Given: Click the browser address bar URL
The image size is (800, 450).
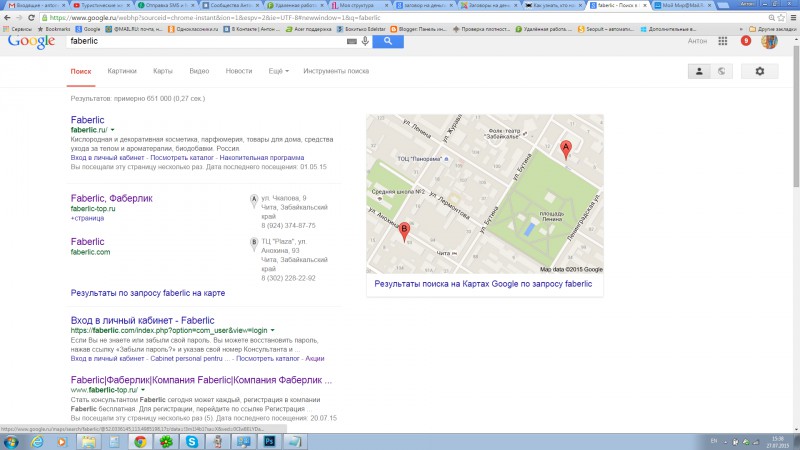Looking at the screenshot, I should point(214,17).
